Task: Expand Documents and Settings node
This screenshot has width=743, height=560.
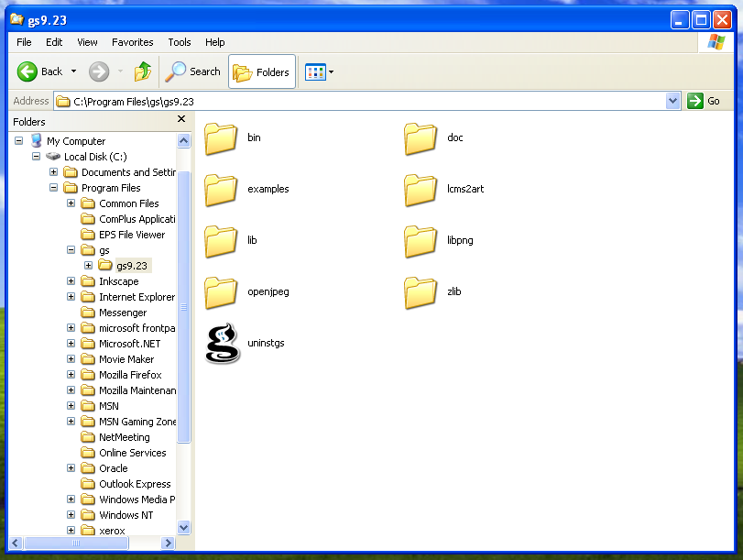Action: 53,172
